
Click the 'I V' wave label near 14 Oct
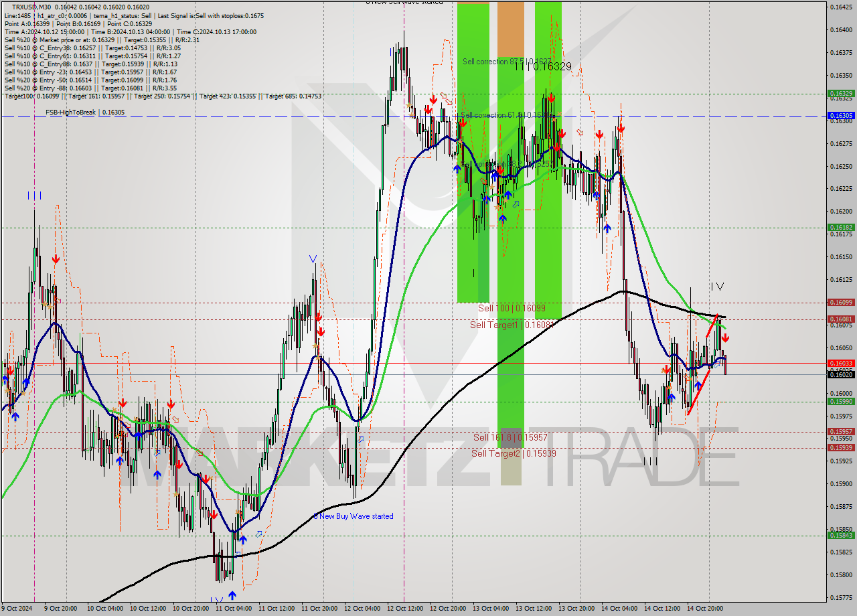[716, 287]
